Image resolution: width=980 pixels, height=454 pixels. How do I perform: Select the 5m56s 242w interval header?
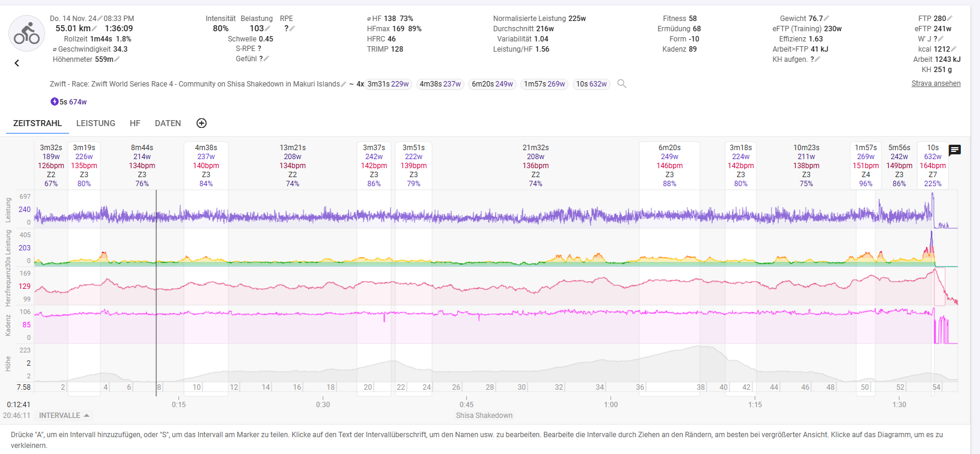899,165
